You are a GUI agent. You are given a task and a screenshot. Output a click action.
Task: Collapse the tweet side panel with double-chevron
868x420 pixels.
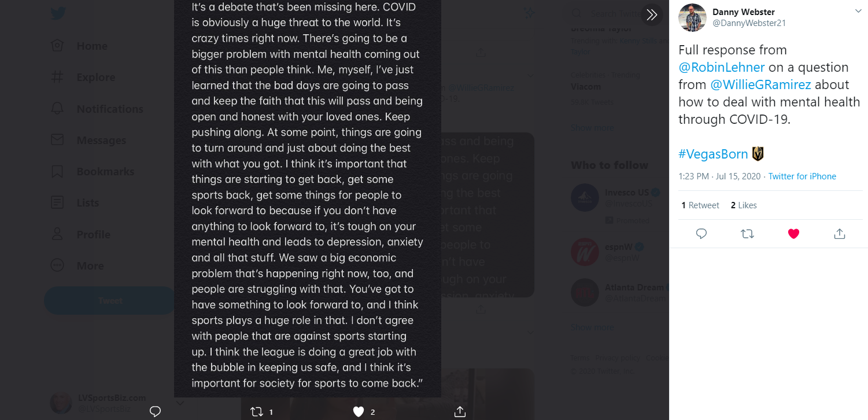[x=652, y=15]
